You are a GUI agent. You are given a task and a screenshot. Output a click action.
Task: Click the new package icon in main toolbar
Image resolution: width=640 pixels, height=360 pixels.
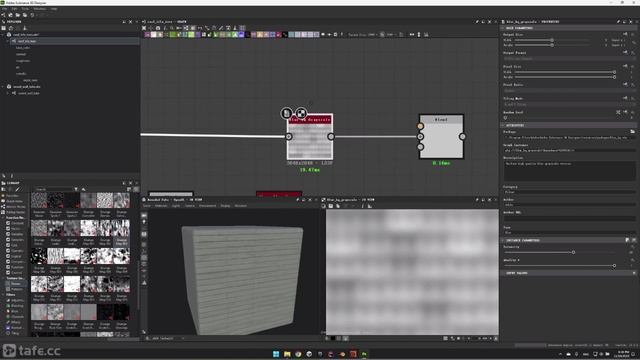tap(11, 15)
